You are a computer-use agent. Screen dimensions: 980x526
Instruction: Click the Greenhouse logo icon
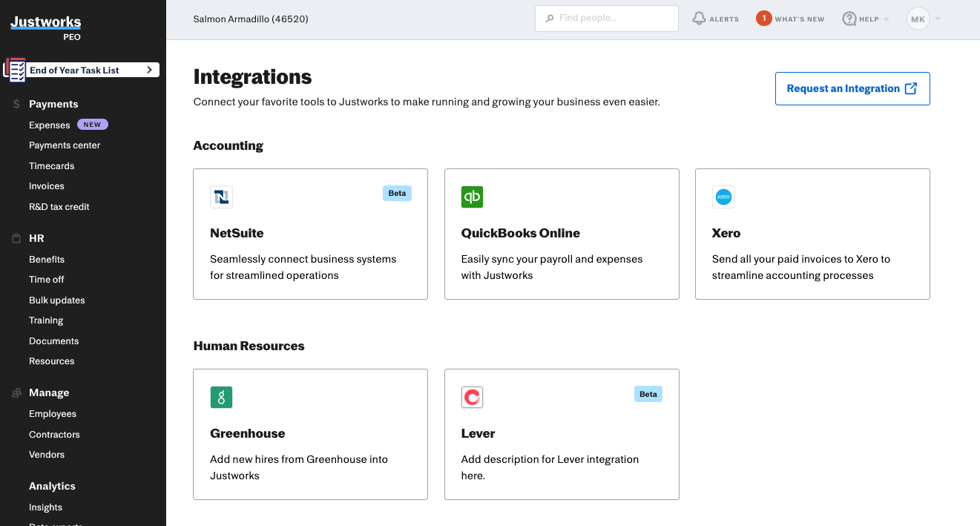coord(221,397)
